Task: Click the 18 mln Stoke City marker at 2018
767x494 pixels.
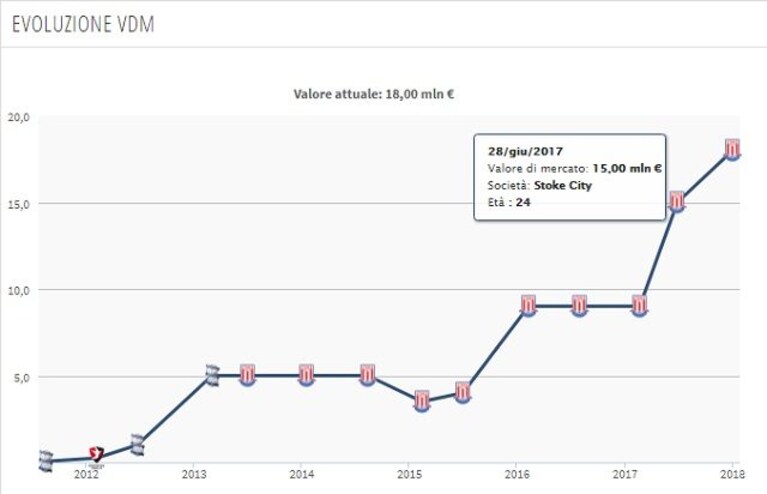Action: click(x=732, y=149)
